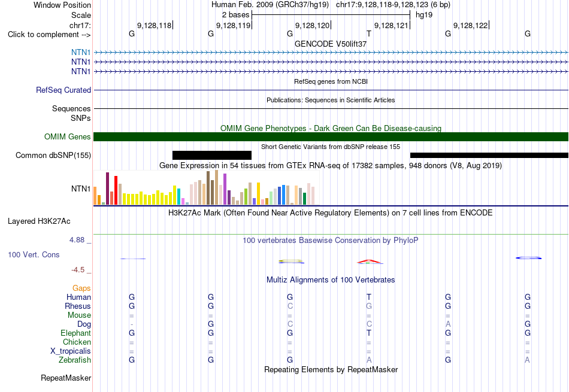Viewport: 569px width, 392px height.
Task: Select the T base in the complement row
Action: point(369,34)
